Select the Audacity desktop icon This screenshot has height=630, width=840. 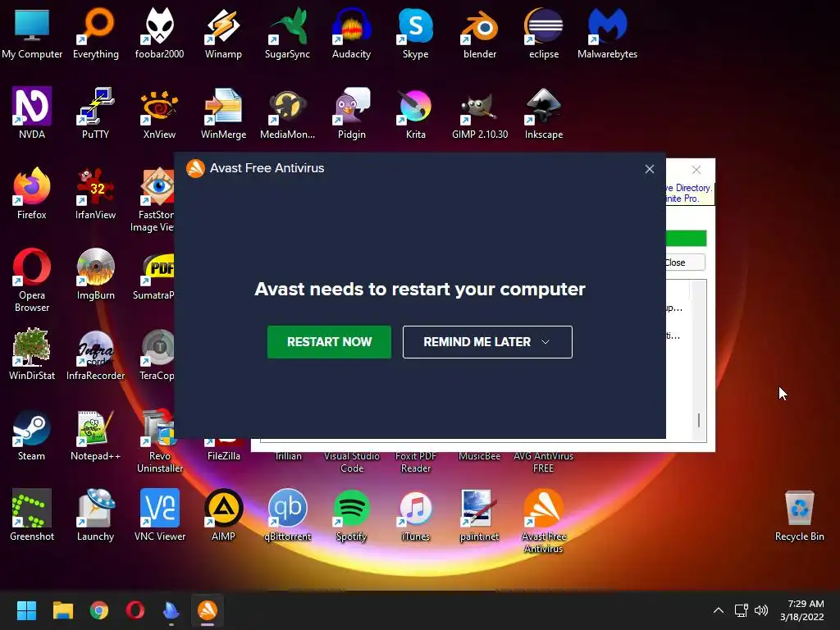click(x=351, y=33)
